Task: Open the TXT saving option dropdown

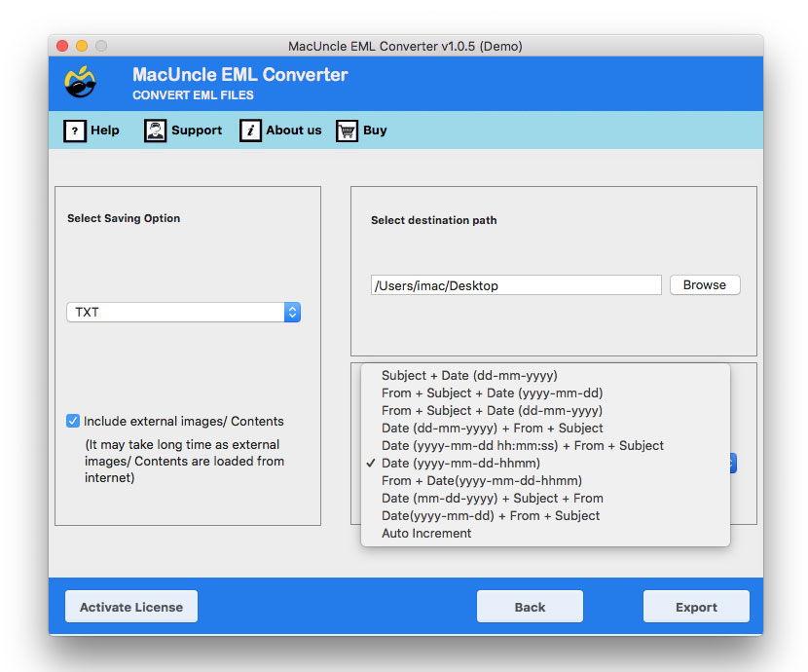Action: click(183, 312)
